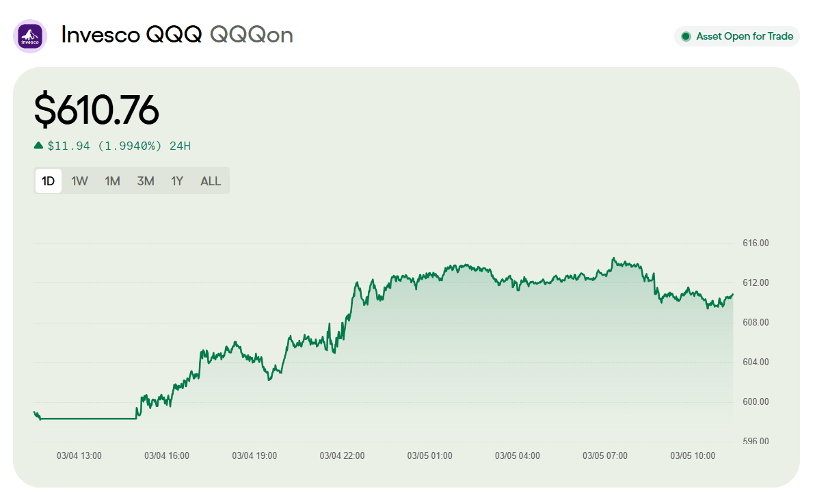Click the green status dot in the trade badge
This screenshot has height=504, width=815.
tap(685, 36)
